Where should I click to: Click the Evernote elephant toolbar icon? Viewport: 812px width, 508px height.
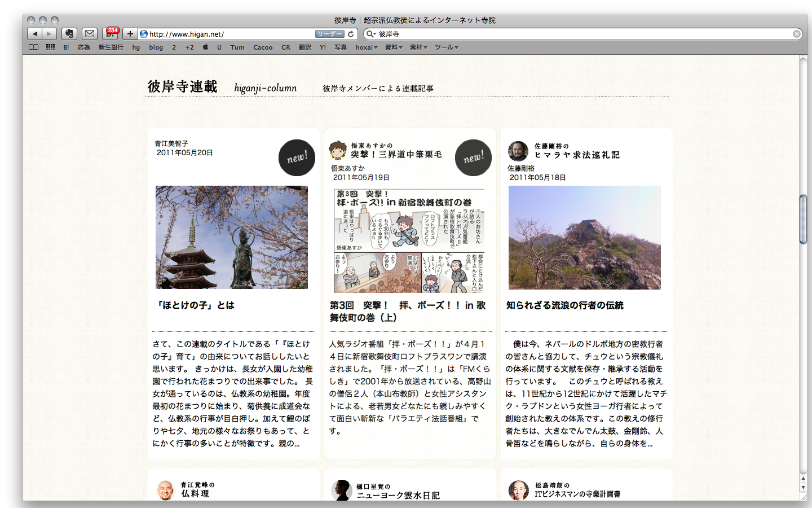69,34
